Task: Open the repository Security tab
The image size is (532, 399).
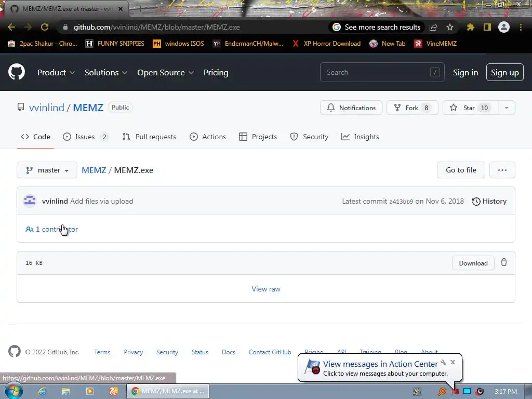Action: pyautogui.click(x=309, y=137)
